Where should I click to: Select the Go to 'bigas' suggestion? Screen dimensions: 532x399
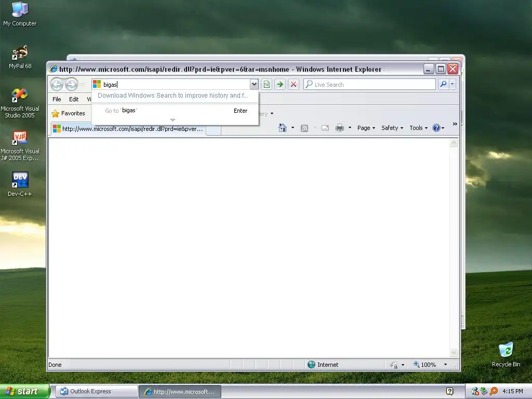point(176,111)
